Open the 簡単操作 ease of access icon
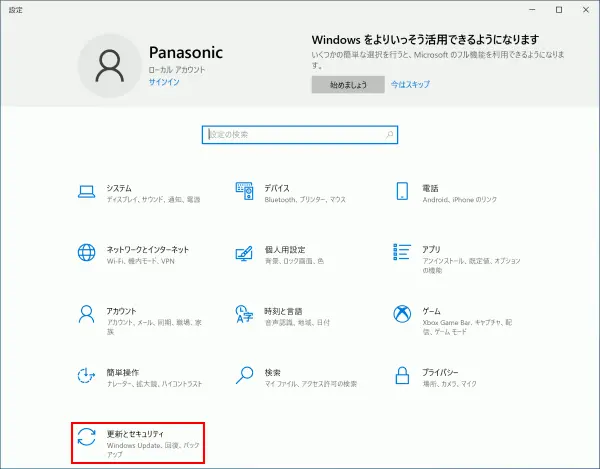Viewport: 600px width, 469px height. click(86, 375)
